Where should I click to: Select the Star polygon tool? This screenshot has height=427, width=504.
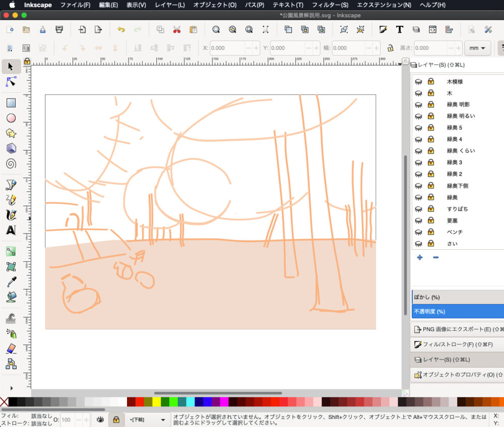pyautogui.click(x=11, y=133)
